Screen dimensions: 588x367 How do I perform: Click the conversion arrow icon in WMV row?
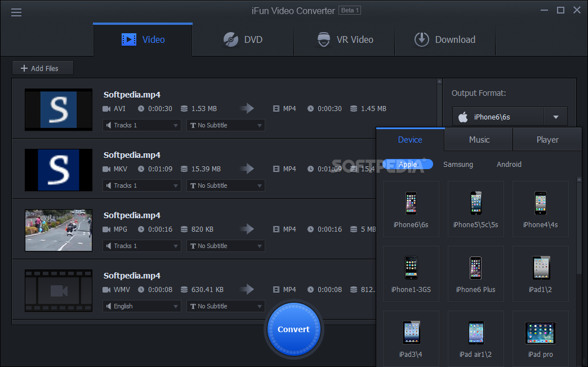coord(247,289)
